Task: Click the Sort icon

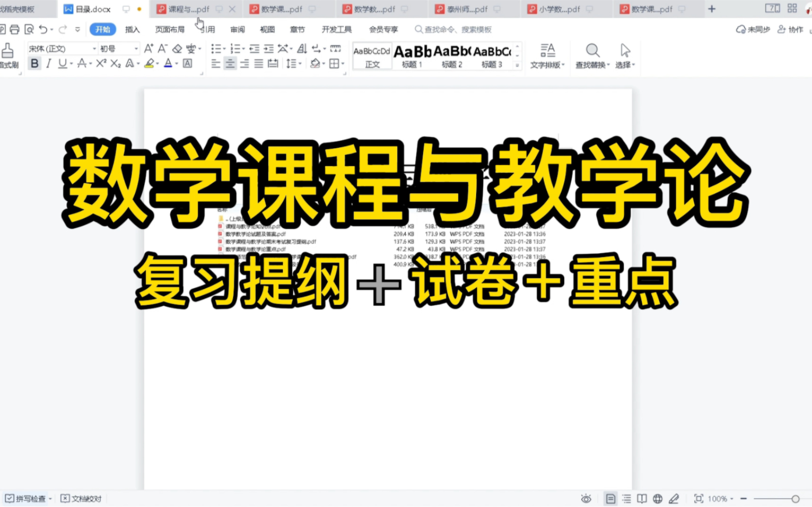Action: point(302,48)
